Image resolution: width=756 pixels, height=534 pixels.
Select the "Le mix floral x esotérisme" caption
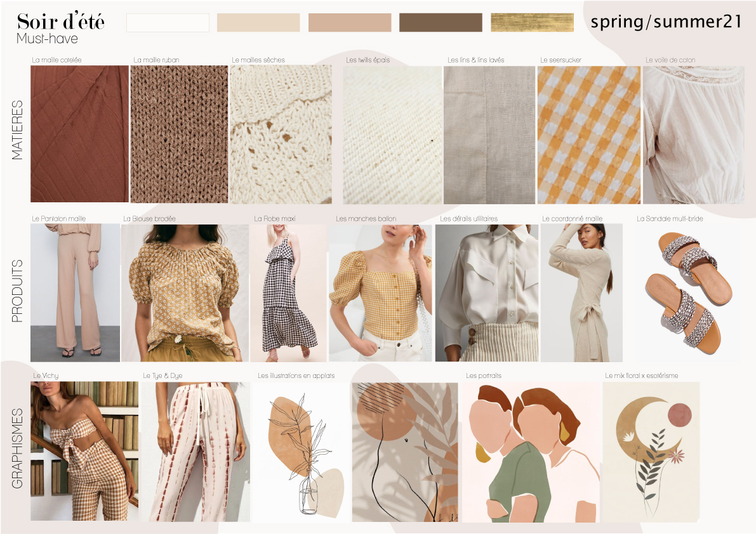pyautogui.click(x=642, y=375)
